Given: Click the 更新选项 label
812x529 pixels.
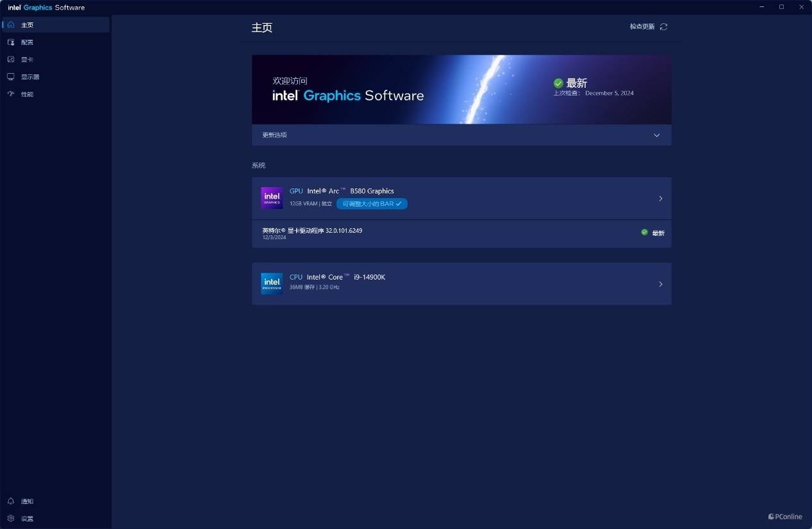Looking at the screenshot, I should 274,135.
